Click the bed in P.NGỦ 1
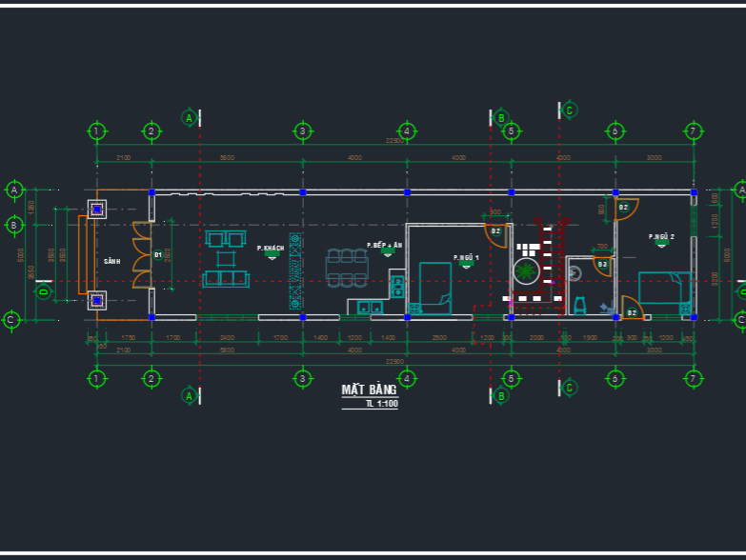The image size is (746, 560). click(x=435, y=289)
